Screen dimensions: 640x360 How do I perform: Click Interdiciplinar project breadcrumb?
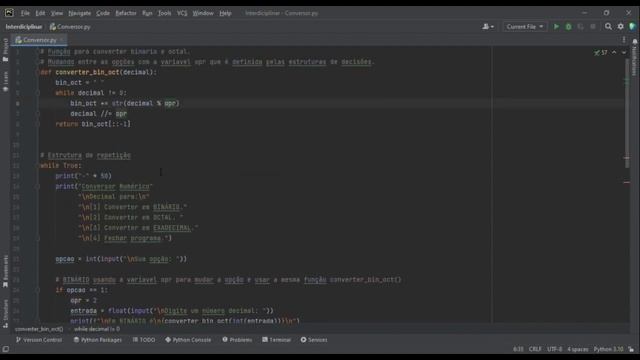pyautogui.click(x=24, y=27)
